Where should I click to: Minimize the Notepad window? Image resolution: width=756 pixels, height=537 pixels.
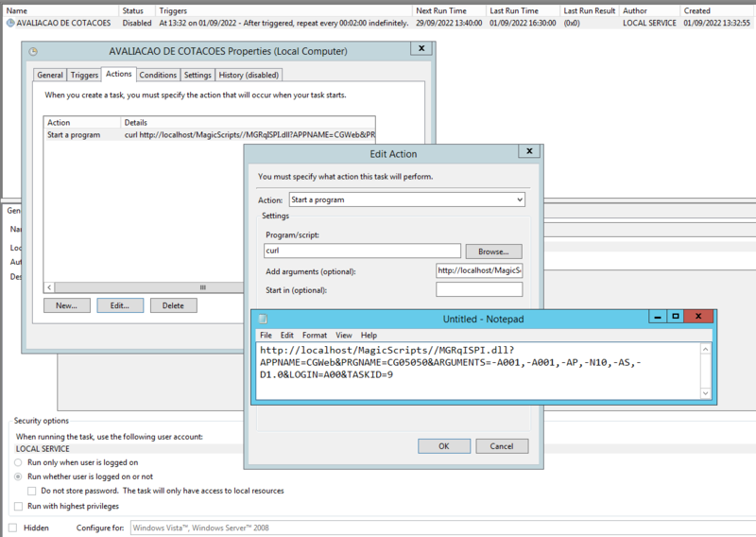[x=657, y=317]
